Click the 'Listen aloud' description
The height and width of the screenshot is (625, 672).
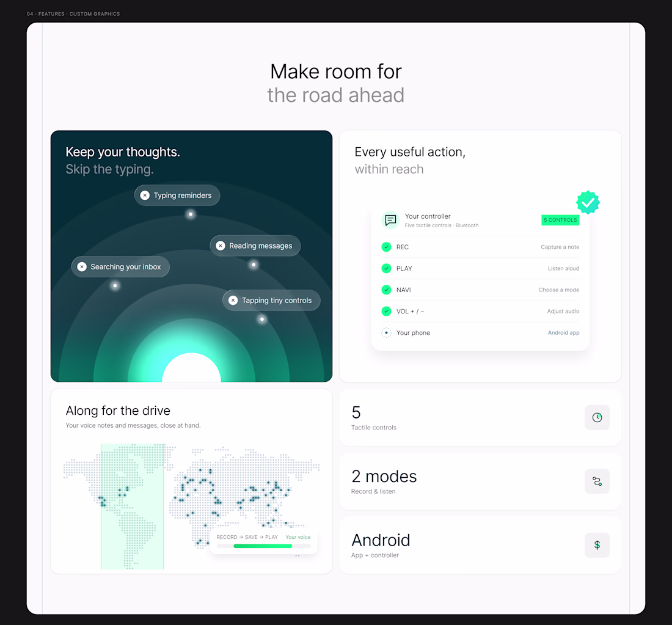(x=564, y=268)
